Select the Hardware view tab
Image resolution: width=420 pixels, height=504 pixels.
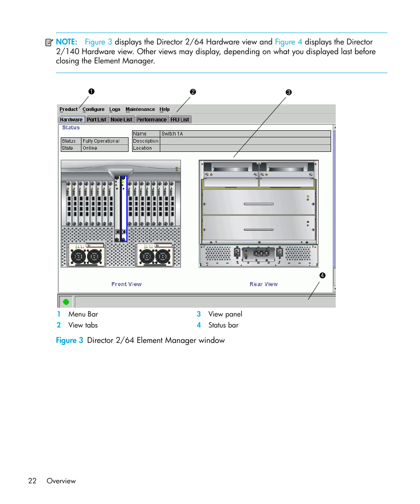[71, 120]
